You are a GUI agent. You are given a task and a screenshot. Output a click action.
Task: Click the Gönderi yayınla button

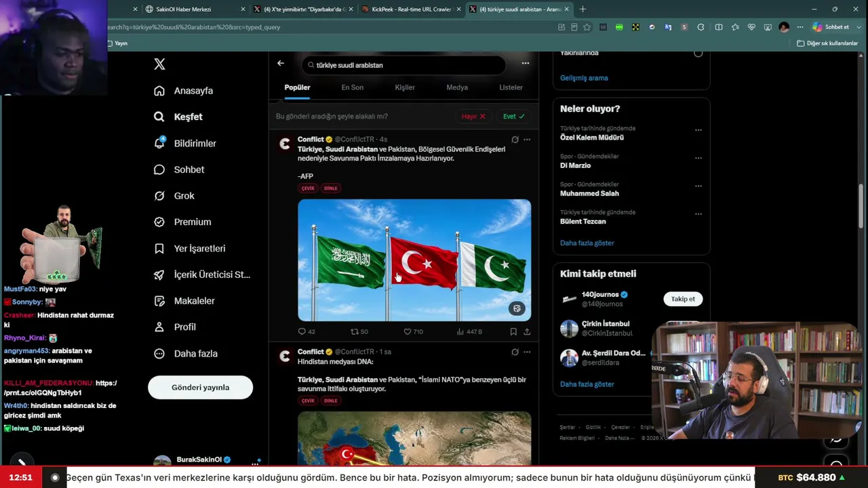200,388
